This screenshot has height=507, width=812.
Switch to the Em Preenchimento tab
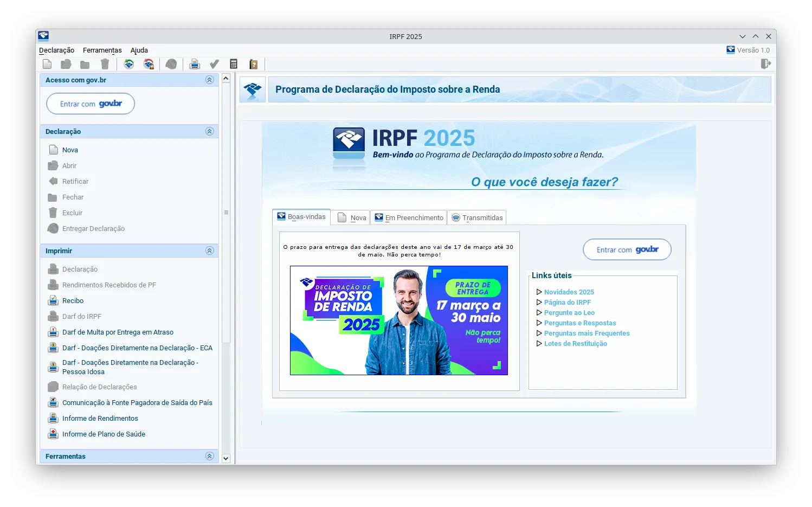coord(409,217)
